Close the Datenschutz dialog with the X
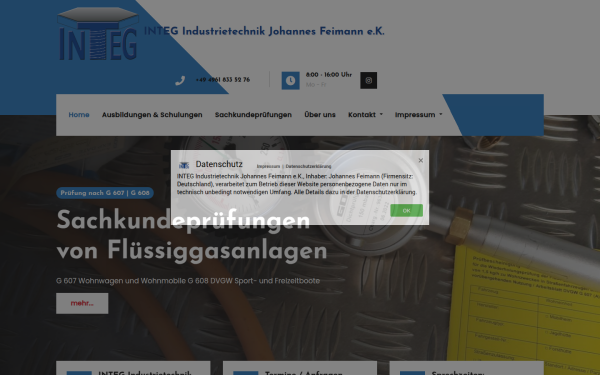 421,160
